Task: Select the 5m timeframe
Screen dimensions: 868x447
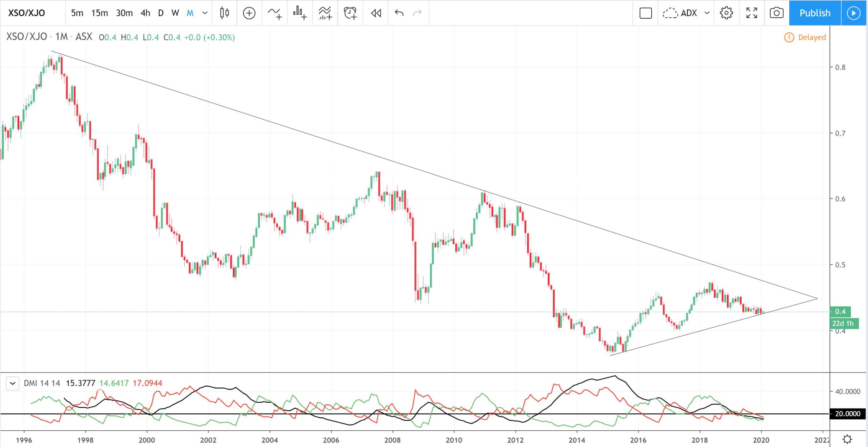Action: [77, 13]
